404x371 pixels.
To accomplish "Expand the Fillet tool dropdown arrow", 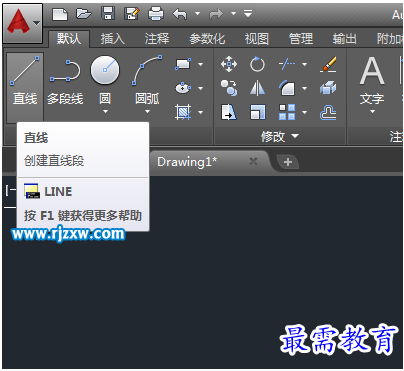I will tap(304, 88).
